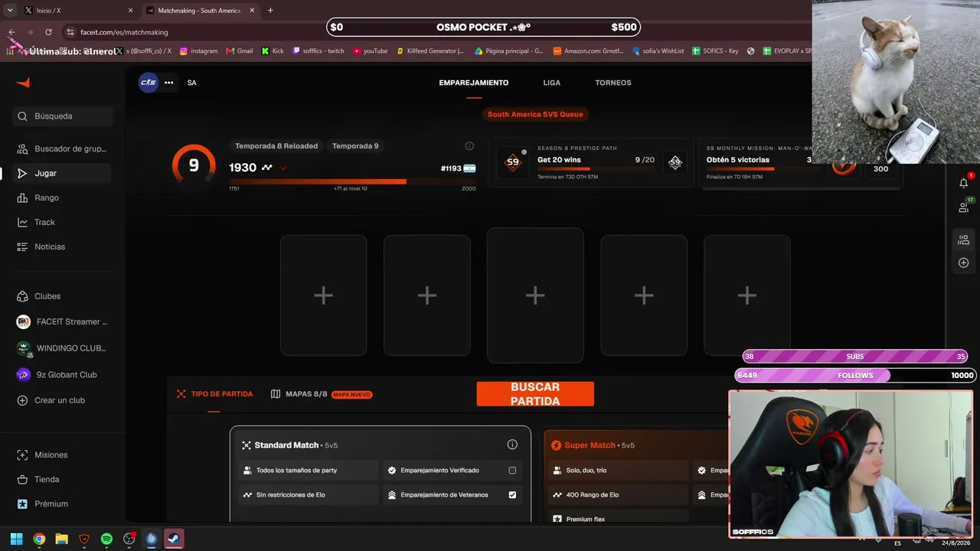The width and height of the screenshot is (980, 551).
Task: Open Rango in the sidebar
Action: click(x=62, y=197)
